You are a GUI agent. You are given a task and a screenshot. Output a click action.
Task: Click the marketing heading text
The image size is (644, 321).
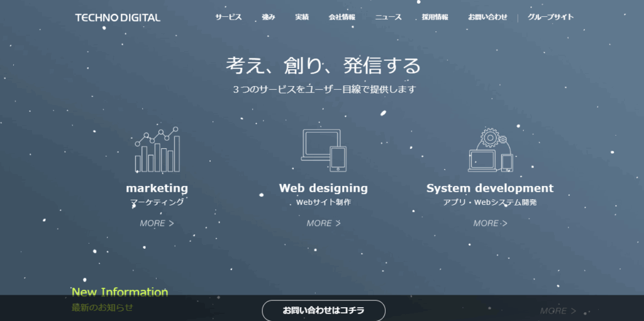(157, 188)
